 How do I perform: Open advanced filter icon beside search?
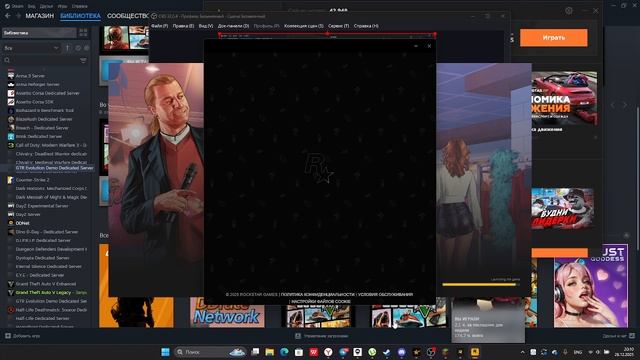click(x=83, y=60)
